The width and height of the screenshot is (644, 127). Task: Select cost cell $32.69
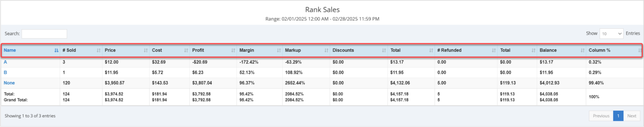click(159, 62)
